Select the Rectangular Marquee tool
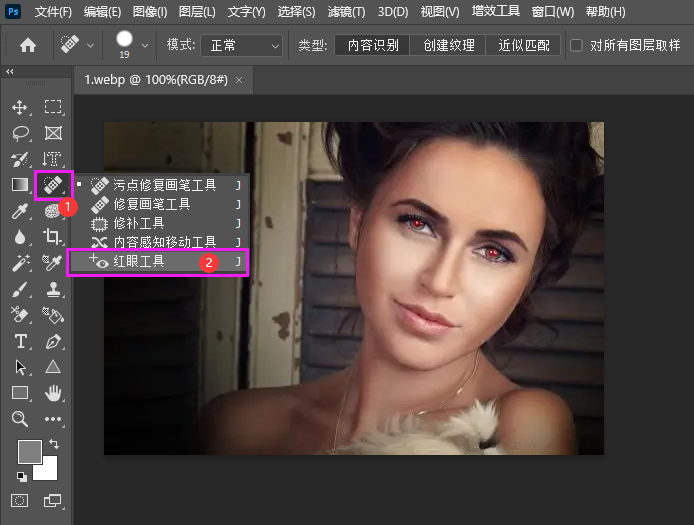The image size is (694, 525). tap(53, 107)
